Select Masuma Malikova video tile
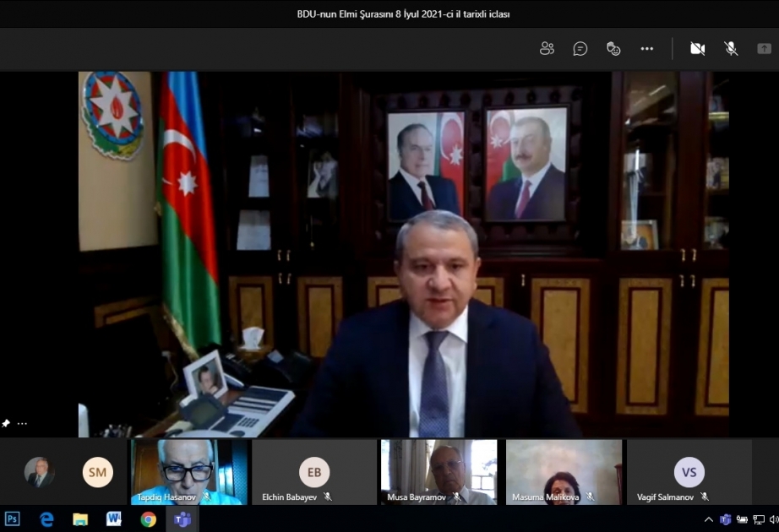This screenshot has width=779, height=532. 564,472
